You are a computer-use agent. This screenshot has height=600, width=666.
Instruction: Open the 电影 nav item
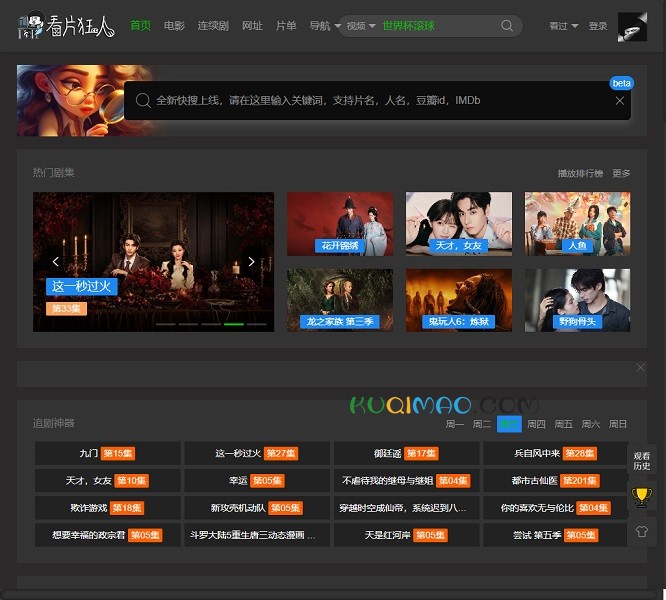pyautogui.click(x=174, y=26)
